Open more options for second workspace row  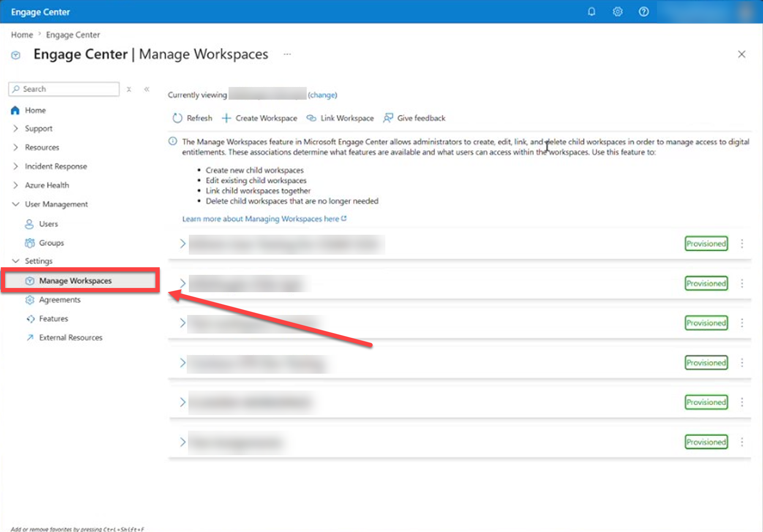(742, 283)
